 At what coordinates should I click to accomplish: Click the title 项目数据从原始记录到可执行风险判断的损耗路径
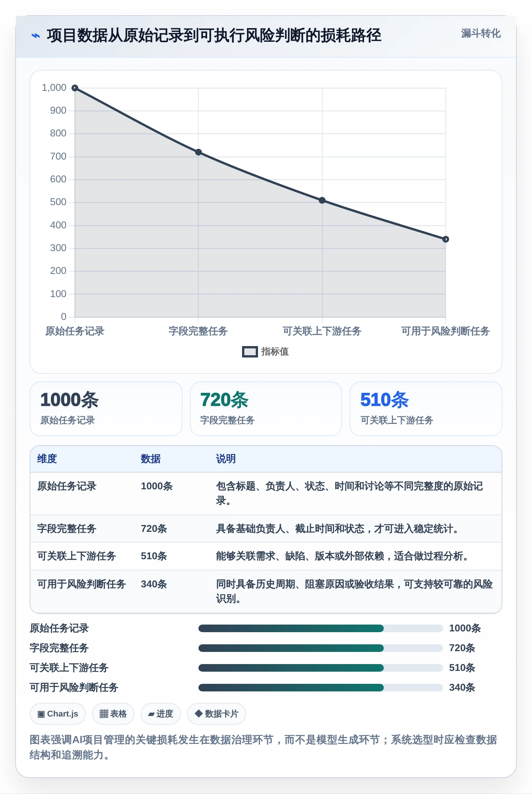214,36
